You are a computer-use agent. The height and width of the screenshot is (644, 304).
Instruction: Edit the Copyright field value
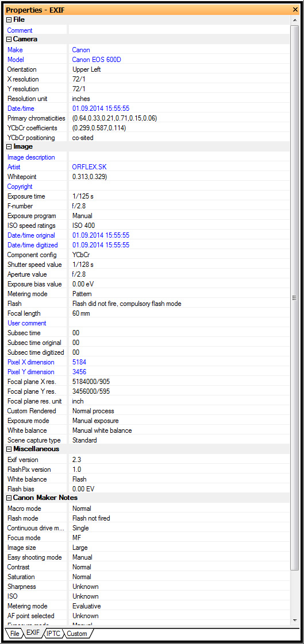point(179,187)
